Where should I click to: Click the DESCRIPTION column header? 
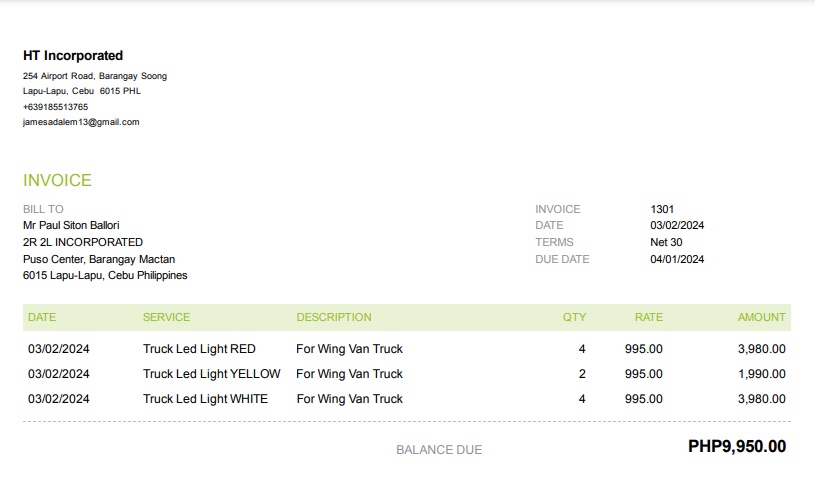[334, 317]
